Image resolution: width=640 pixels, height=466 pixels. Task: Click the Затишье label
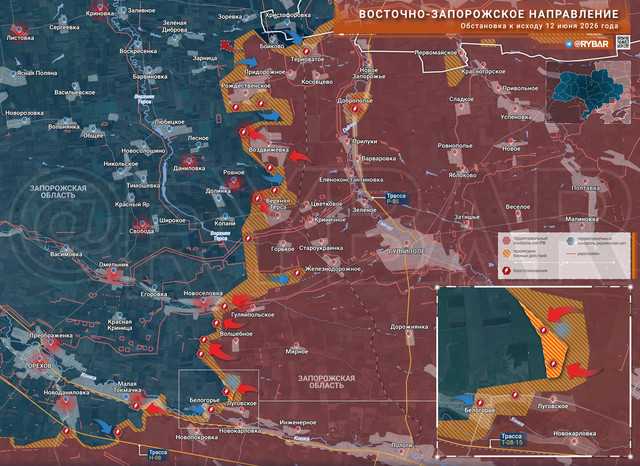pos(467,217)
